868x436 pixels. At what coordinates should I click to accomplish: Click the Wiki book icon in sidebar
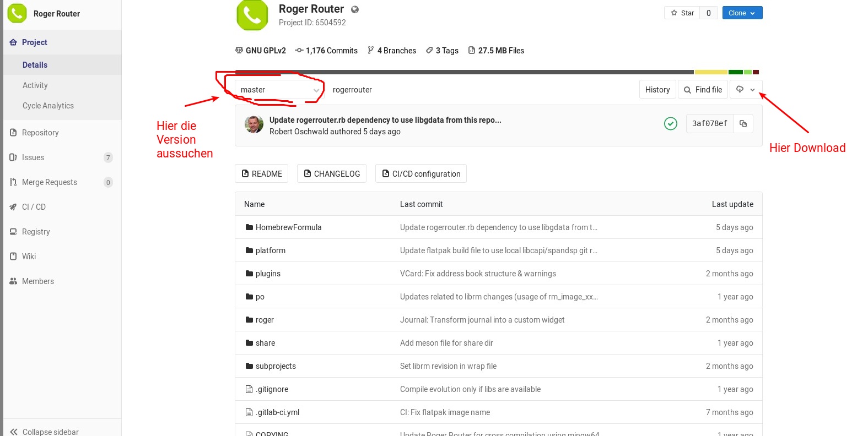[13, 257]
